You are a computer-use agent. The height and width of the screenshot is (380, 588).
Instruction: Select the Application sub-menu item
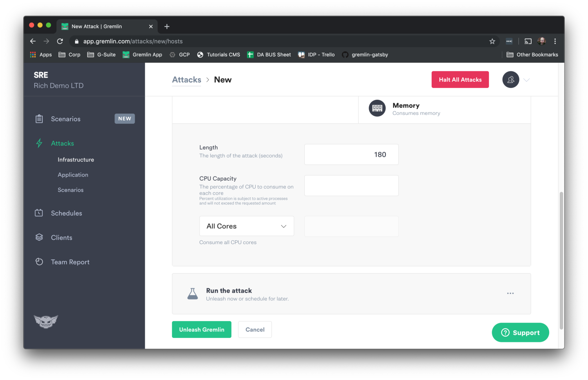click(x=73, y=175)
